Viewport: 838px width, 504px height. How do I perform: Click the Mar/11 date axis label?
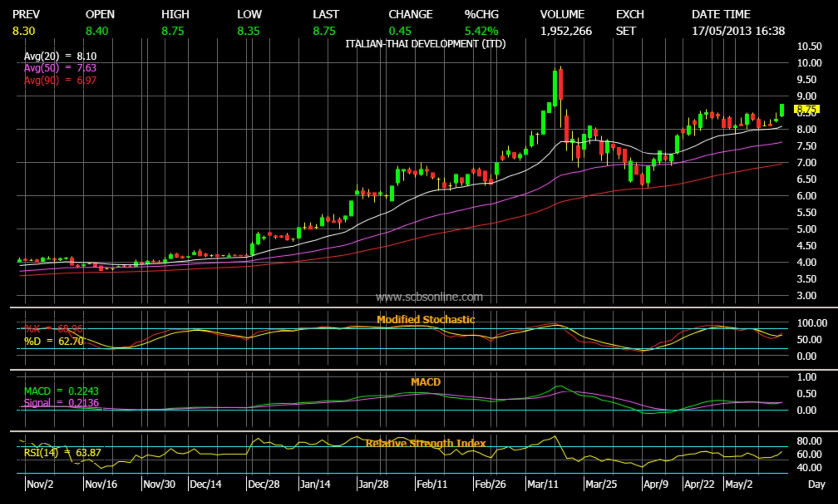pos(543,484)
